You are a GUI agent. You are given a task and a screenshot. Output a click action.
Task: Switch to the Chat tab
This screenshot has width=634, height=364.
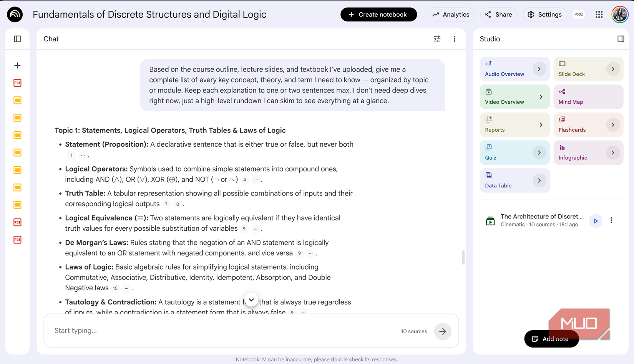click(51, 39)
